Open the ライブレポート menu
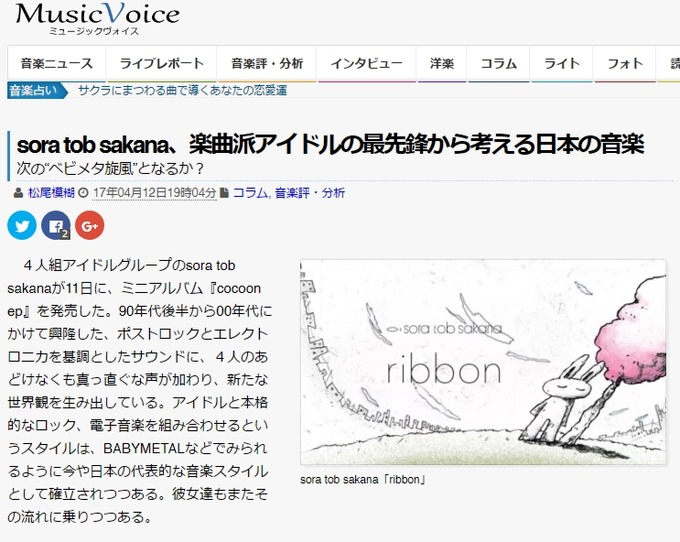This screenshot has width=680, height=542. [162, 64]
